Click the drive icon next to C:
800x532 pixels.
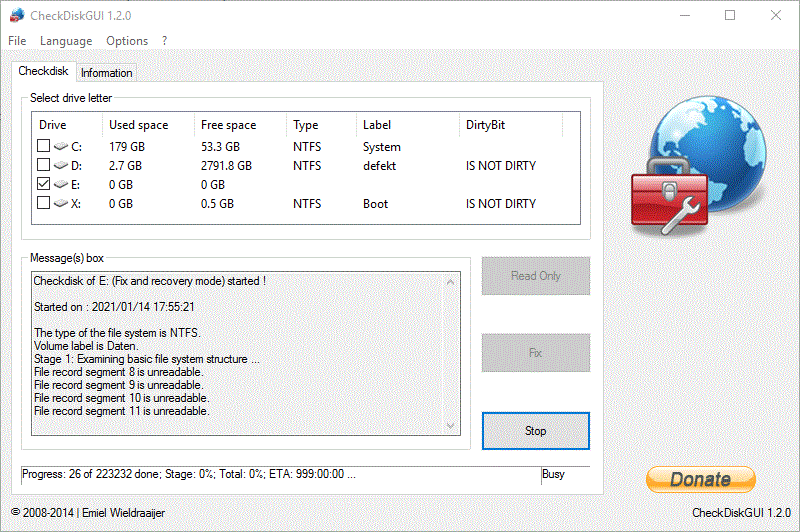click(61, 146)
